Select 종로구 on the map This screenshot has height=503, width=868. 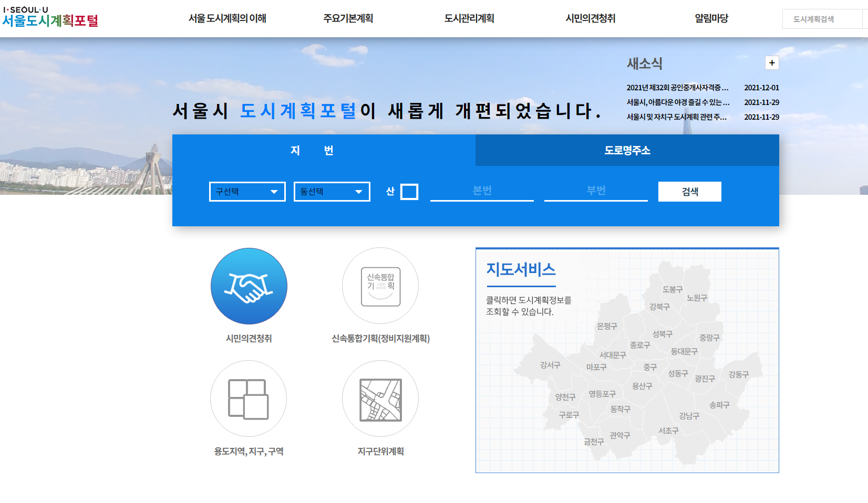pos(640,345)
